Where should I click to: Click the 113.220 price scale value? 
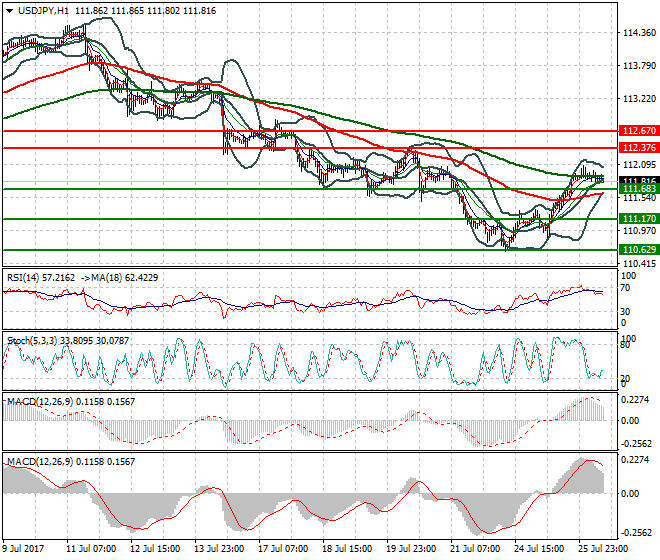point(639,99)
